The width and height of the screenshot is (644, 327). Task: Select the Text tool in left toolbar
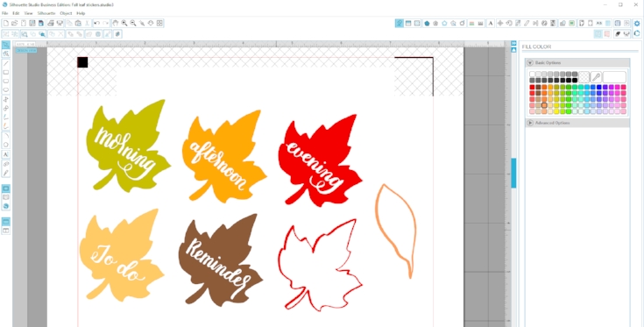point(6,154)
